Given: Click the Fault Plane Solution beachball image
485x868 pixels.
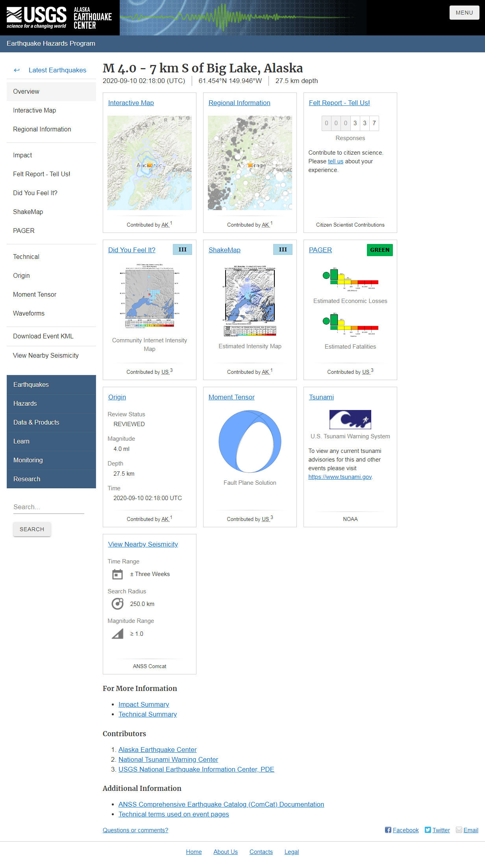Looking at the screenshot, I should (x=250, y=441).
